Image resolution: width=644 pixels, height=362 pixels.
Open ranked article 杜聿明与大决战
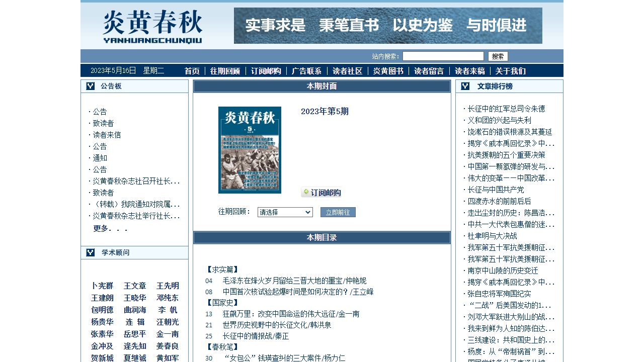coord(492,236)
